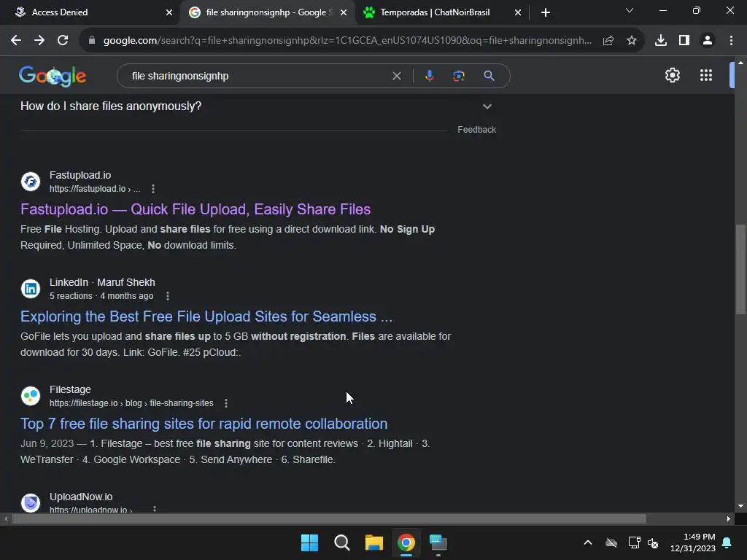The image size is (747, 560).
Task: Submit search with the magnifier icon
Action: tap(489, 76)
